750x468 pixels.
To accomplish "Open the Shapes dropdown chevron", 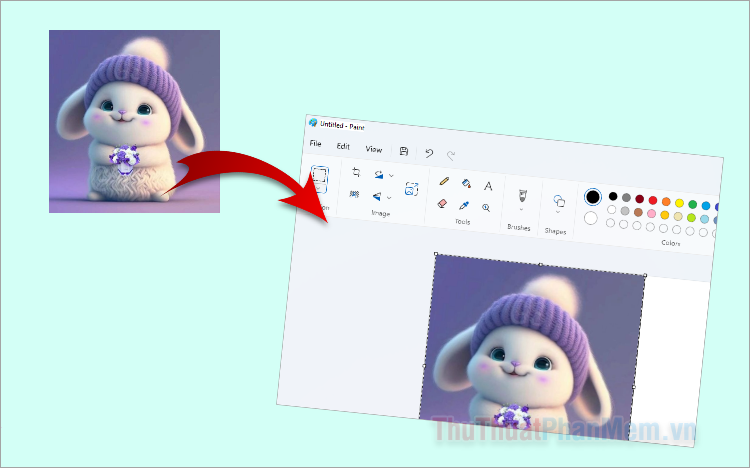I will [x=557, y=212].
